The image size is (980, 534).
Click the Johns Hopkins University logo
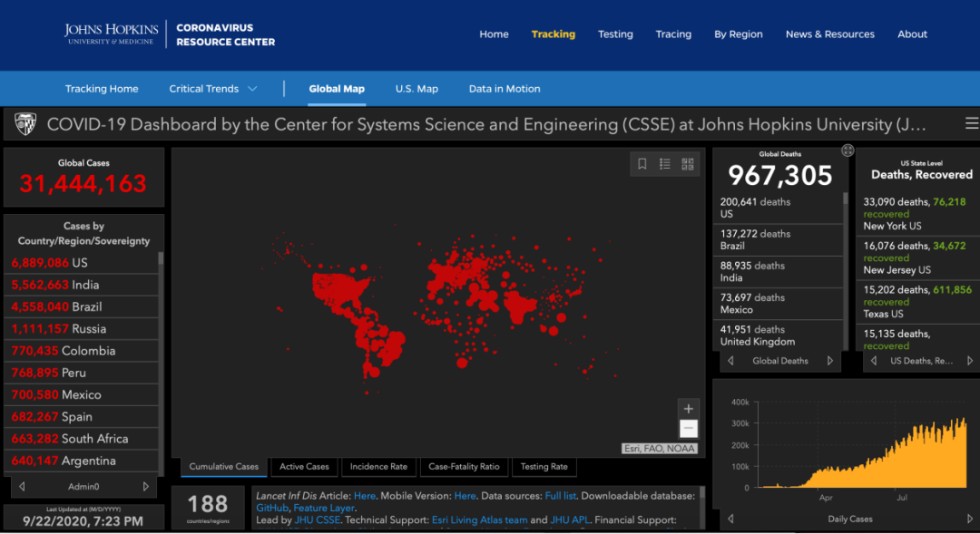[112, 34]
